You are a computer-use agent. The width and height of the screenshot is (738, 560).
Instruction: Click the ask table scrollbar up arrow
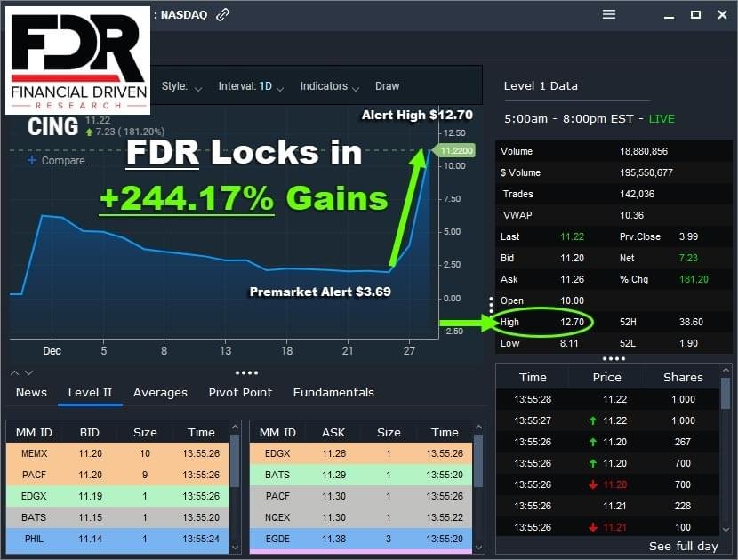(x=478, y=427)
